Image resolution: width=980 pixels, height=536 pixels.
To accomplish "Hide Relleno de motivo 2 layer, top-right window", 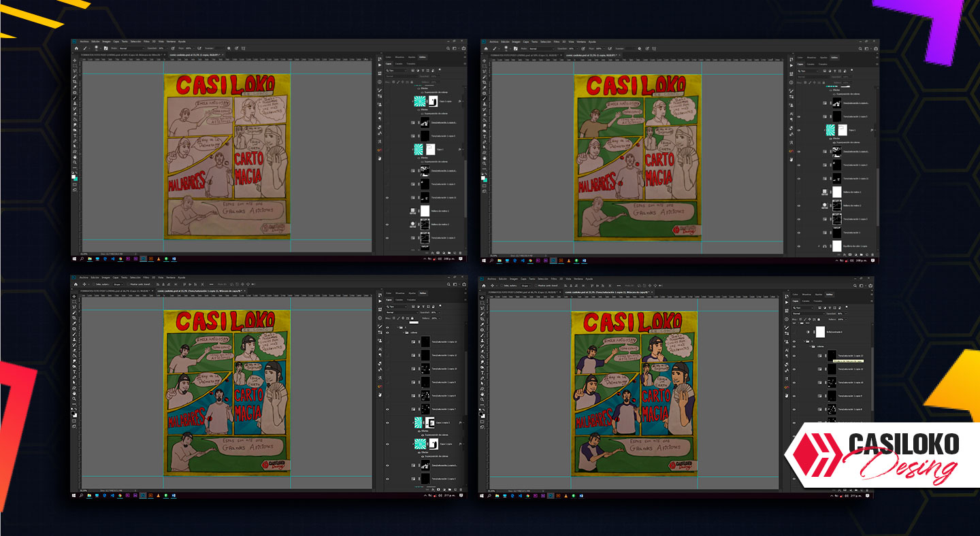I will [x=799, y=205].
